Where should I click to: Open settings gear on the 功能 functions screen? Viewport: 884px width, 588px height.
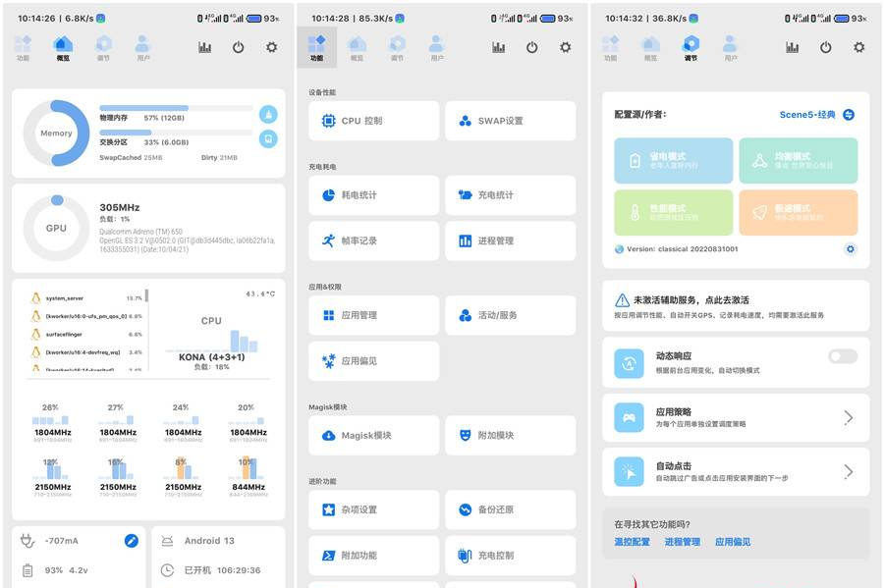(x=566, y=47)
